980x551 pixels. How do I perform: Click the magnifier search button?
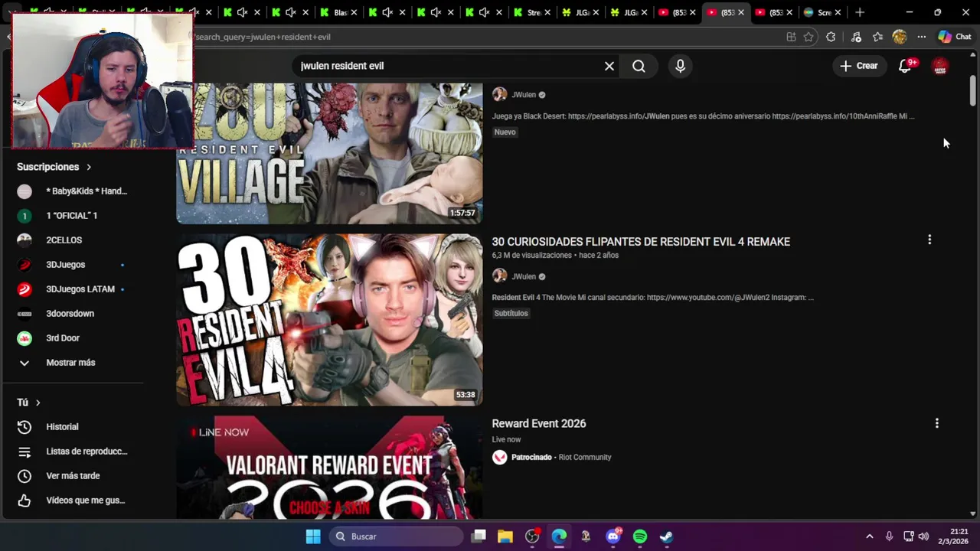coord(639,66)
